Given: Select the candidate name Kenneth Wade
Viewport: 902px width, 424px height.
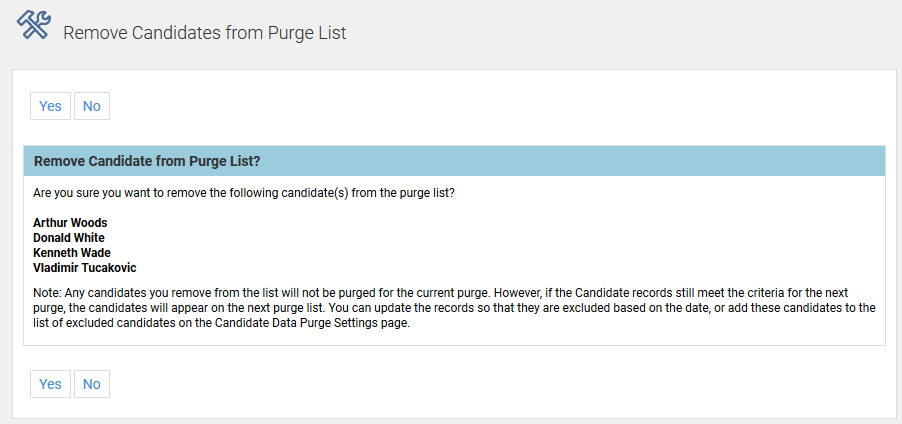Looking at the screenshot, I should coord(72,253).
